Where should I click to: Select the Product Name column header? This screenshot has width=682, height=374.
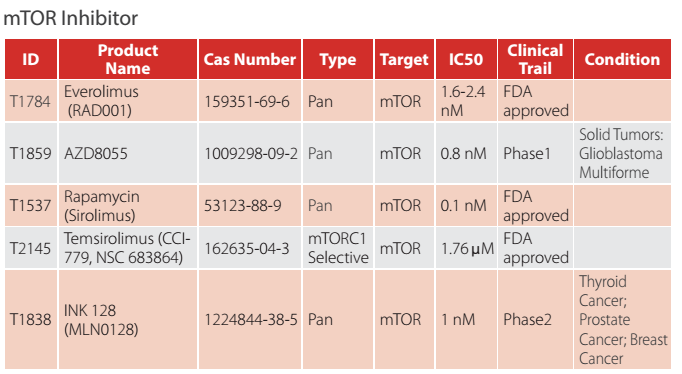[128, 59]
